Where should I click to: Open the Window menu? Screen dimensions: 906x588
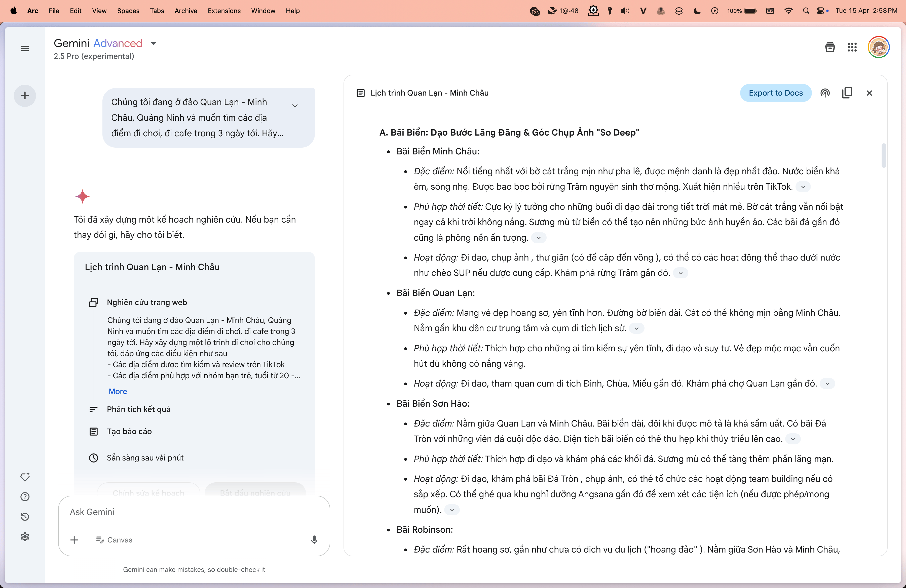[263, 11]
